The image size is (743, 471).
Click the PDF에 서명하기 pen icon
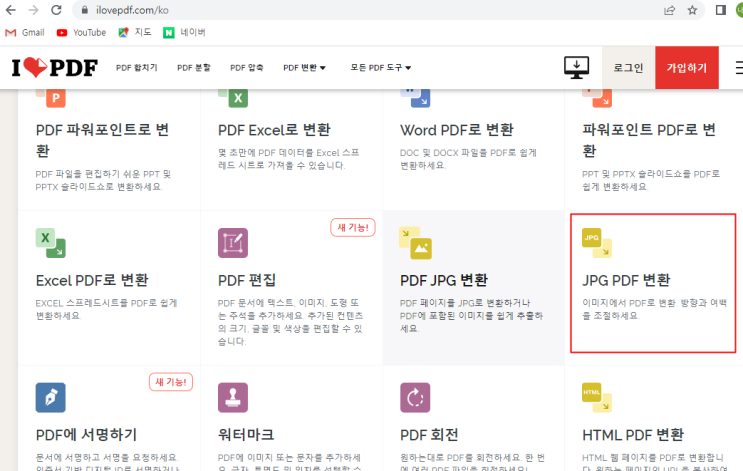click(x=50, y=397)
